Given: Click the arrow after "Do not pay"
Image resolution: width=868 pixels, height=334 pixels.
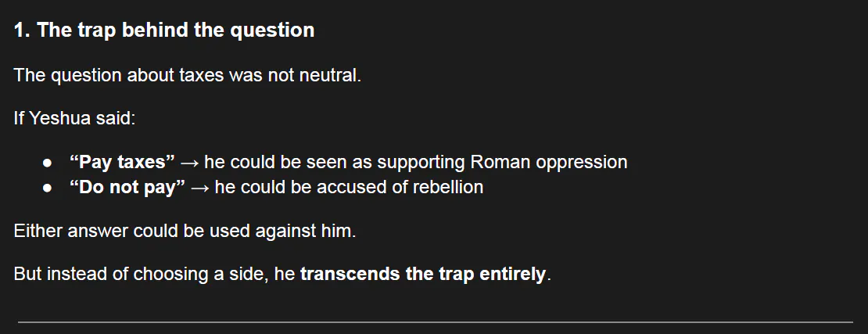Looking at the screenshot, I should click(200, 188).
